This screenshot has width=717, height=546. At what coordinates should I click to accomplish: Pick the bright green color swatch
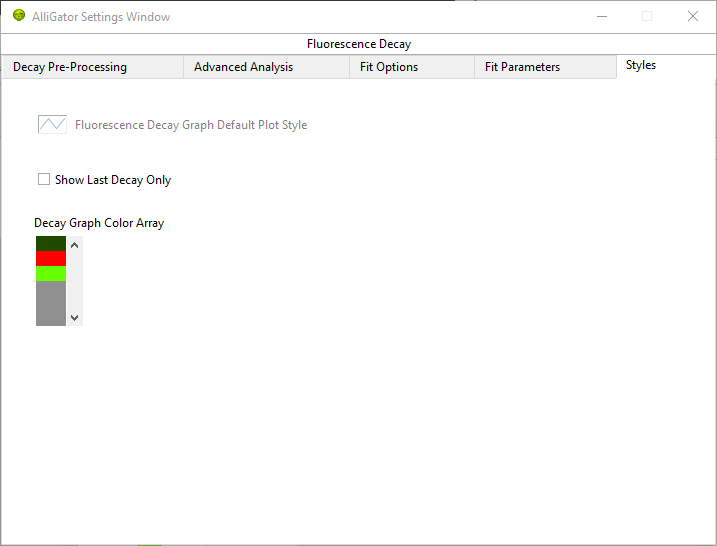coord(51,273)
